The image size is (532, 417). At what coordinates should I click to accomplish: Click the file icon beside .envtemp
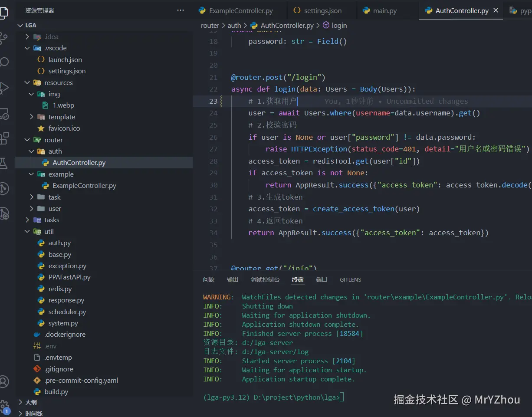[37, 358]
